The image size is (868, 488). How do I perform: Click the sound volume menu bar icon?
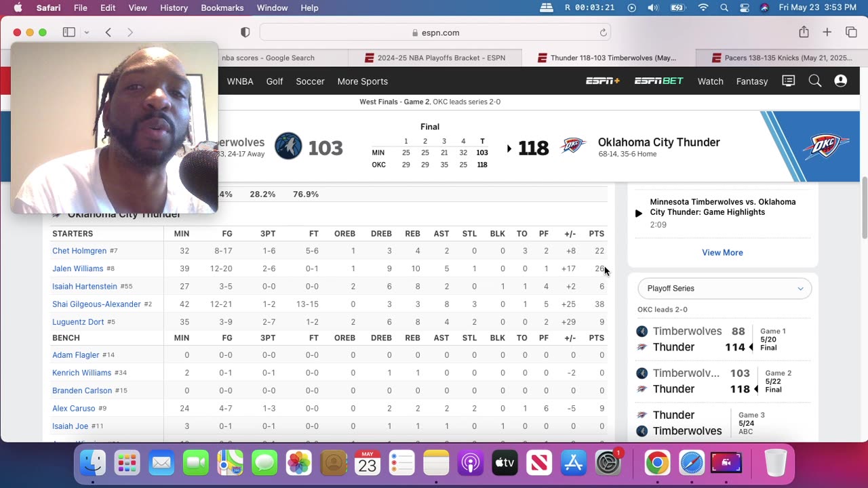(x=652, y=7)
